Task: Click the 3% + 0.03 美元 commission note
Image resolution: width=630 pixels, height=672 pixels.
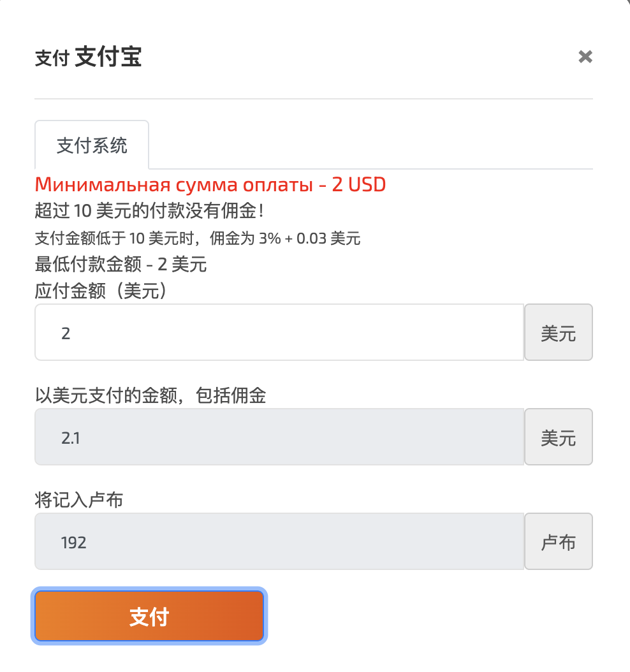Action: pos(309,239)
